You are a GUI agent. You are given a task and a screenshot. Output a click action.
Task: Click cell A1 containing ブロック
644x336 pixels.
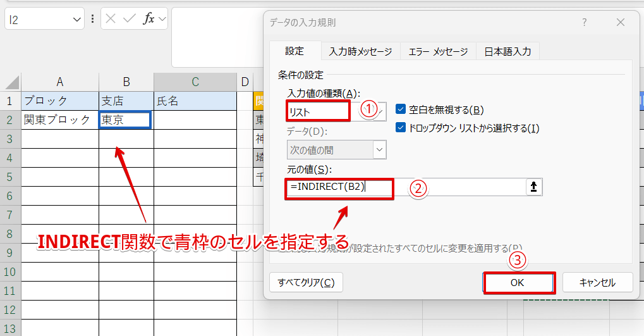click(60, 101)
